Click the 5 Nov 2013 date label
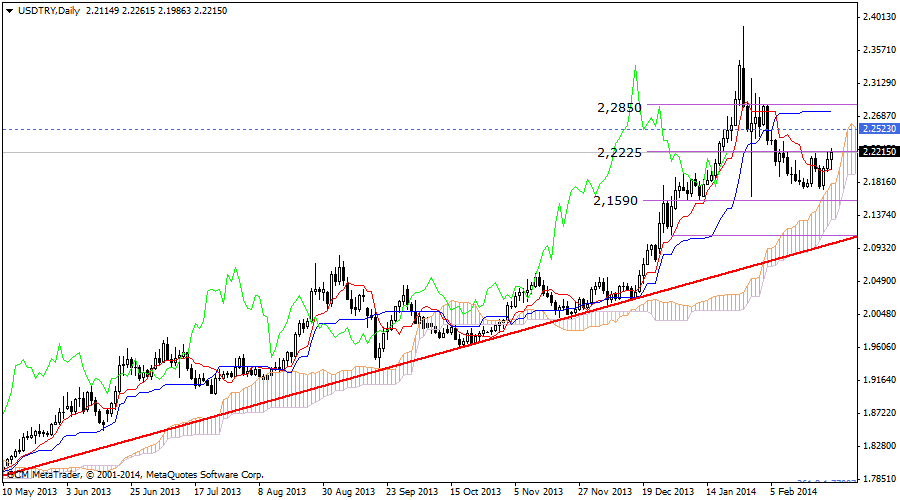 (539, 491)
